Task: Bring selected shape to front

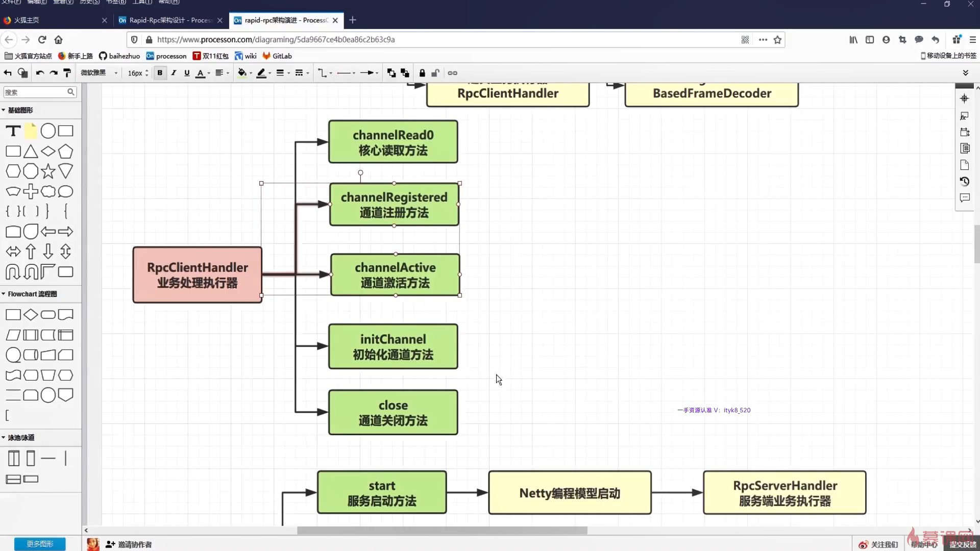Action: click(391, 73)
